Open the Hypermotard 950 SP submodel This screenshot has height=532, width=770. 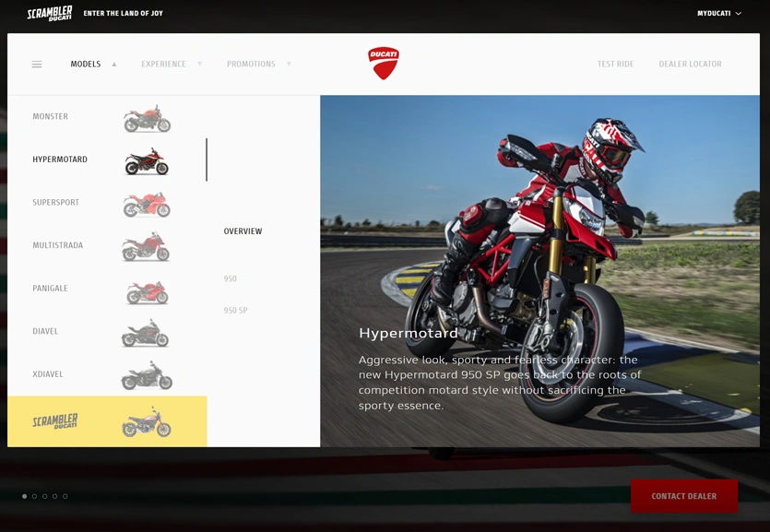(x=235, y=311)
